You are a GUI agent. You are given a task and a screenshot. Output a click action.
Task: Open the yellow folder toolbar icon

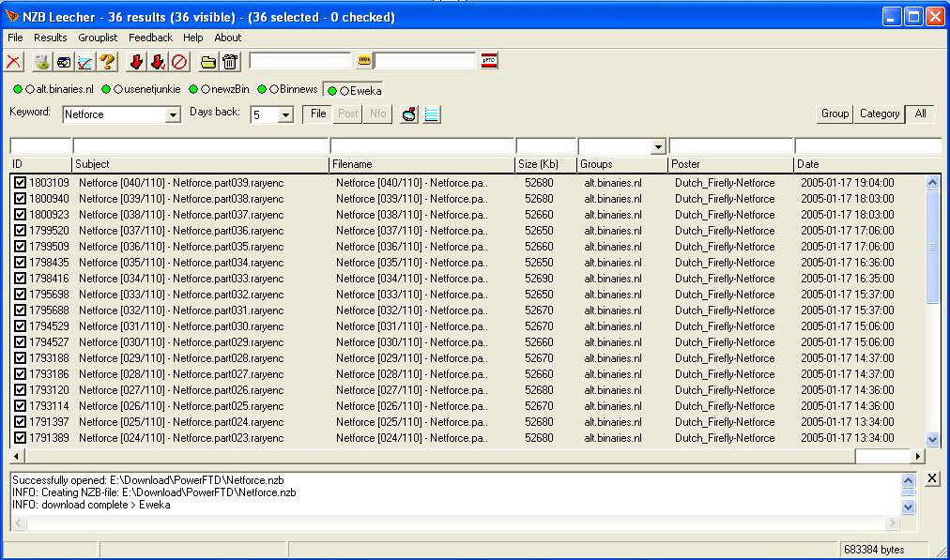(207, 61)
